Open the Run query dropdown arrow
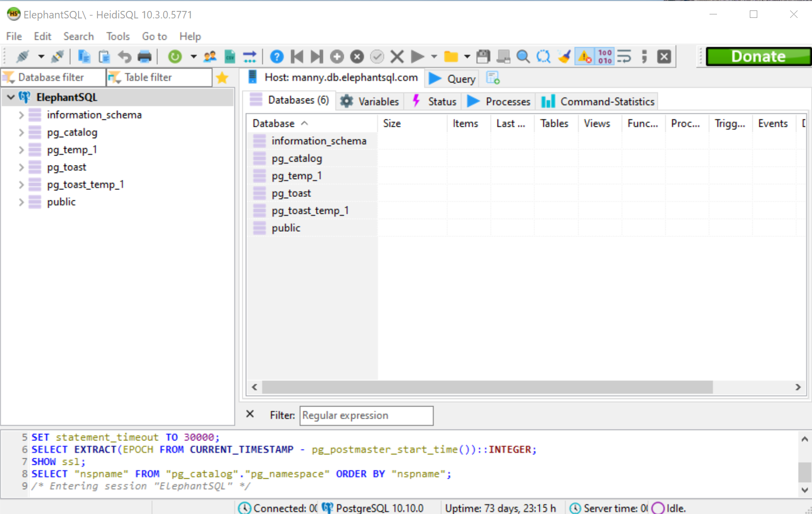The width and height of the screenshot is (812, 514). click(x=434, y=57)
